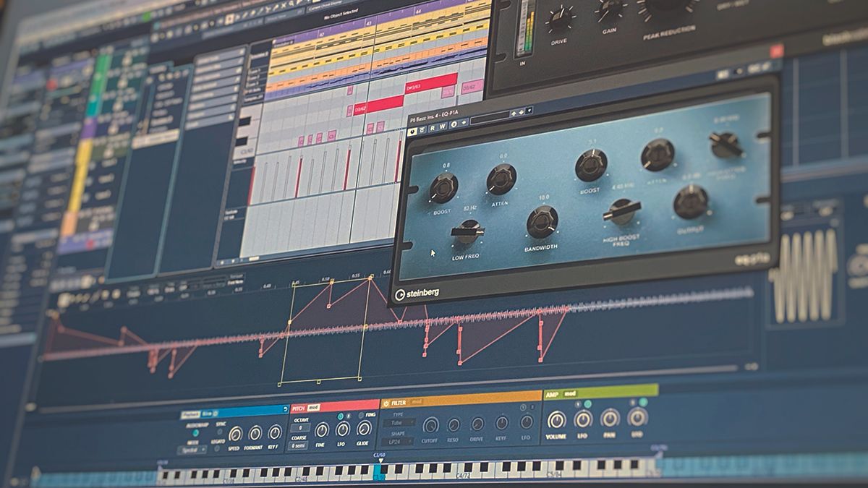This screenshot has height=488, width=868.
Task: Select the FILTER section header
Action: 399,403
